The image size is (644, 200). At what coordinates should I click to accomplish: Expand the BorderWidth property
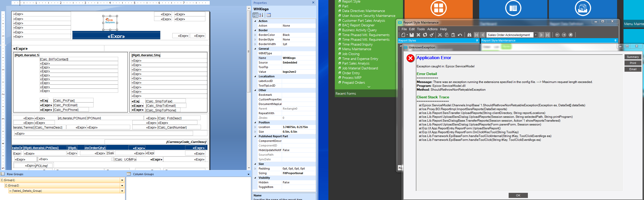pyautogui.click(x=255, y=44)
